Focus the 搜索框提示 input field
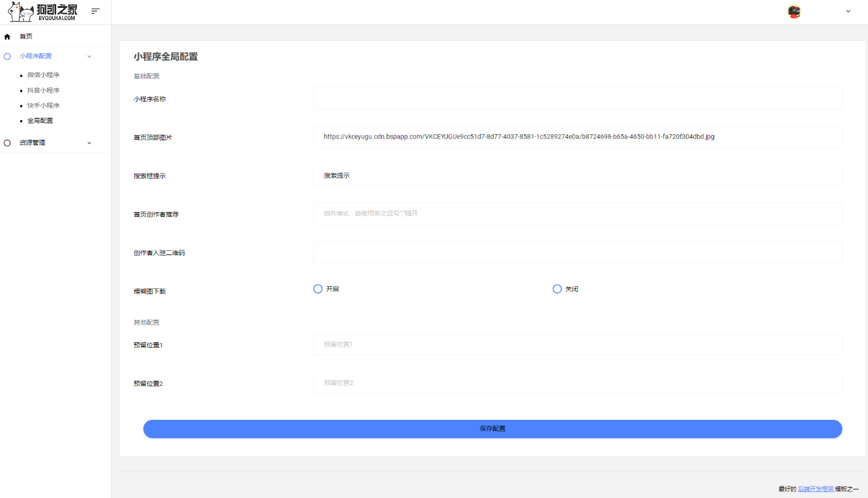 [578, 175]
